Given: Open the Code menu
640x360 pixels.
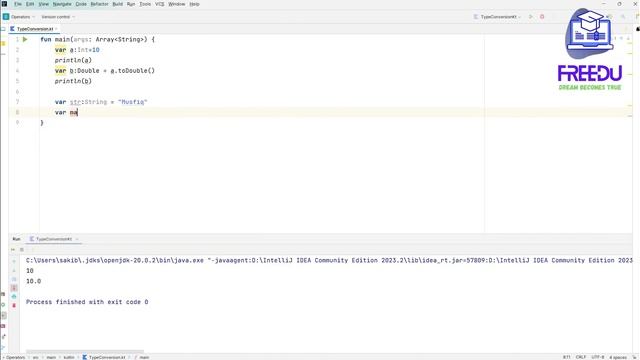Looking at the screenshot, I should [81, 4].
